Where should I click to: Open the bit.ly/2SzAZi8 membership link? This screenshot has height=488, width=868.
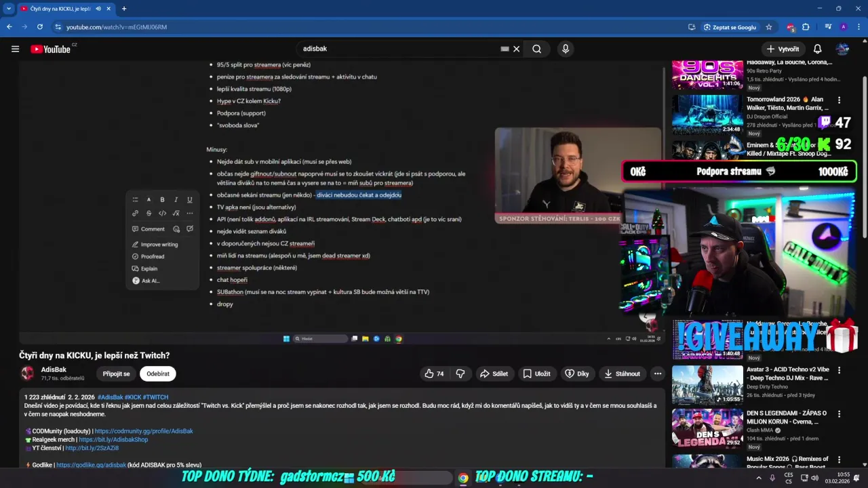[92, 448]
